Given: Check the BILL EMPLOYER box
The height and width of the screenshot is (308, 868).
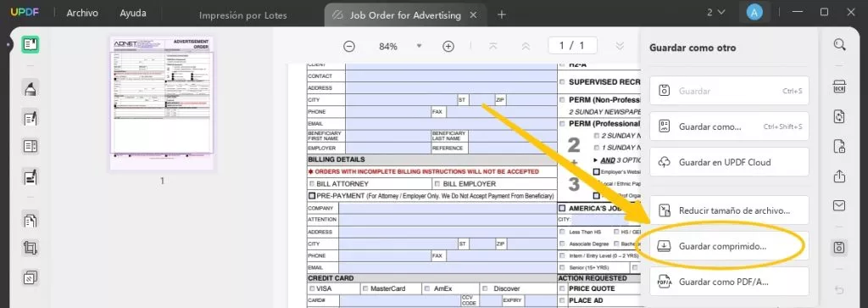Looking at the screenshot, I should pyautogui.click(x=437, y=183).
